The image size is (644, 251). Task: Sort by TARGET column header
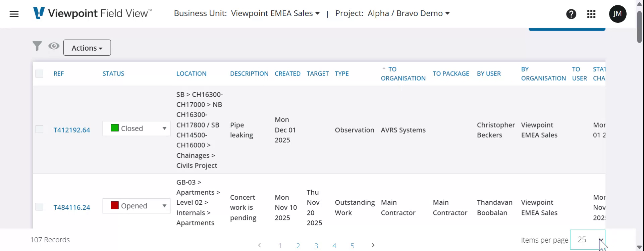click(x=318, y=73)
